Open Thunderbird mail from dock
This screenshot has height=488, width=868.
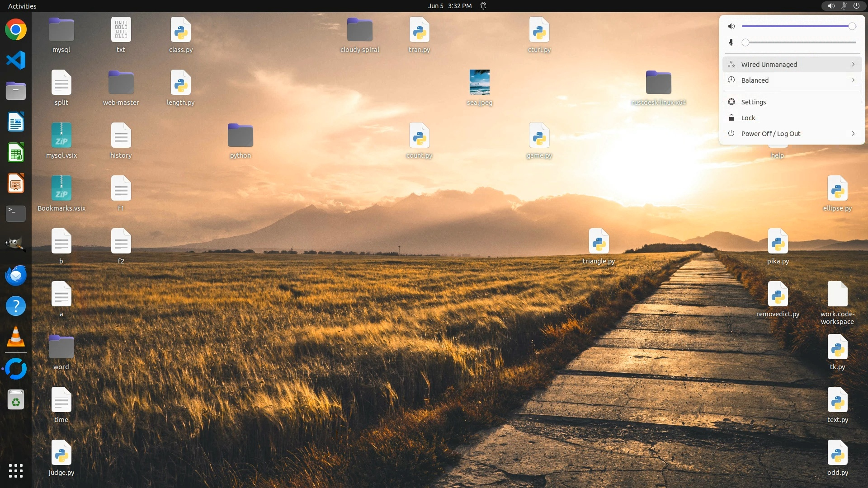16,275
